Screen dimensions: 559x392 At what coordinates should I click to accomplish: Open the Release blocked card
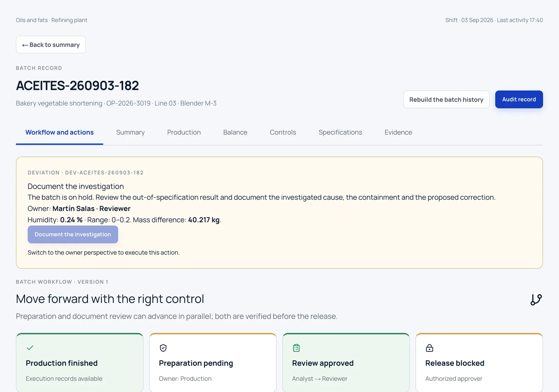(x=479, y=363)
